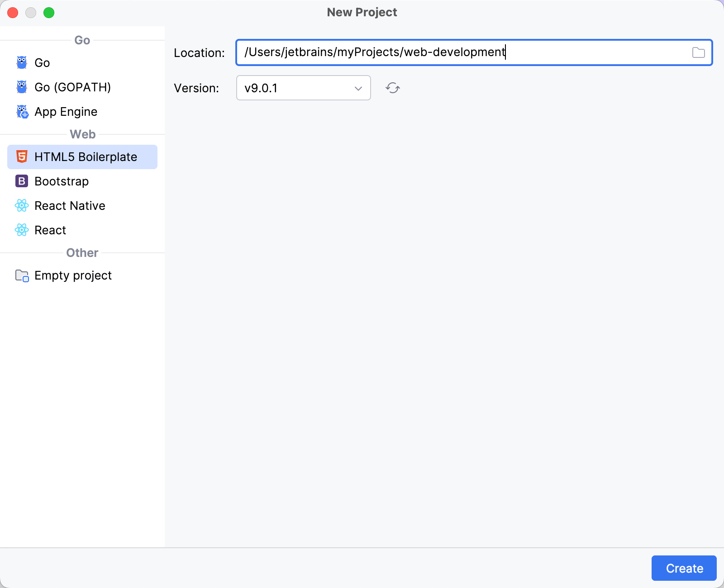Click the Empty project folder icon
Screen dimensions: 724x588
tap(21, 275)
